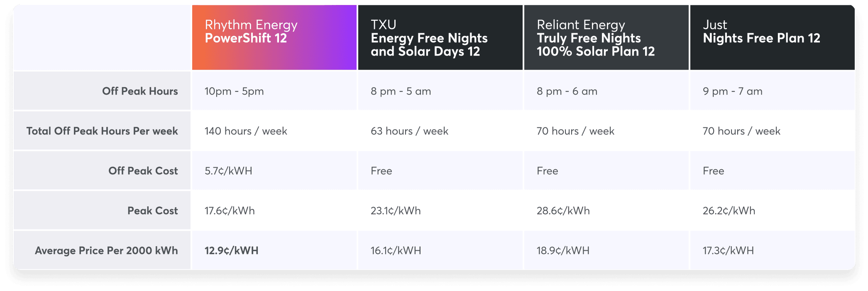
Task: Click the Rhythm Energy PowerShift 12 header
Action: pyautogui.click(x=251, y=32)
